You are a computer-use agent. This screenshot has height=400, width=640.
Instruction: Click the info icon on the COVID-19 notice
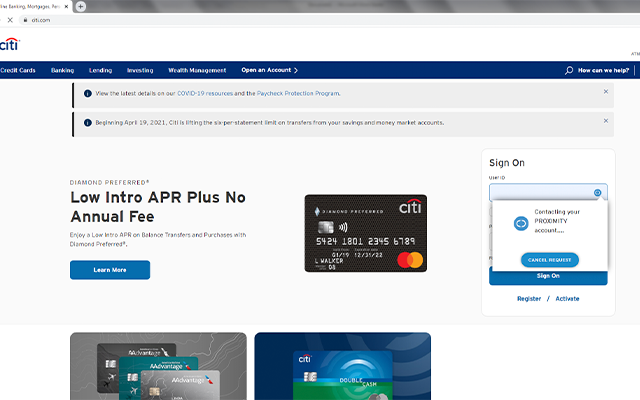coord(87,93)
